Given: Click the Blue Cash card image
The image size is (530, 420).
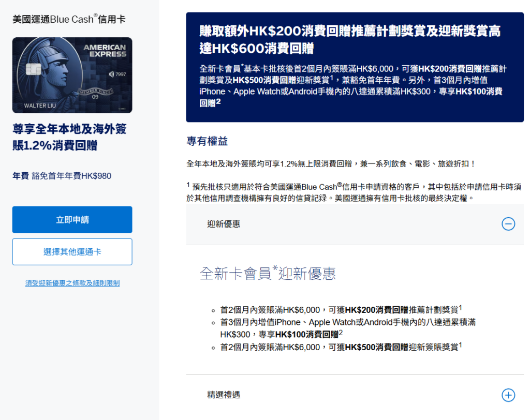Looking at the screenshot, I should point(72,75).
